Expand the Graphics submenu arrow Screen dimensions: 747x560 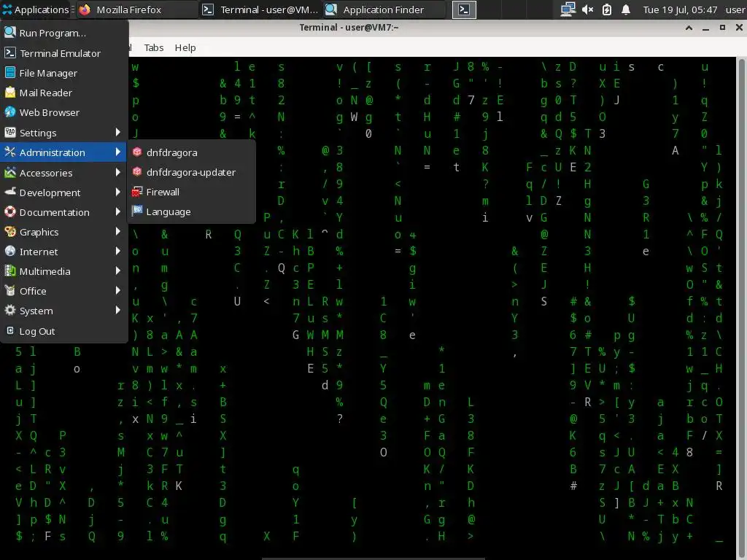pos(117,231)
